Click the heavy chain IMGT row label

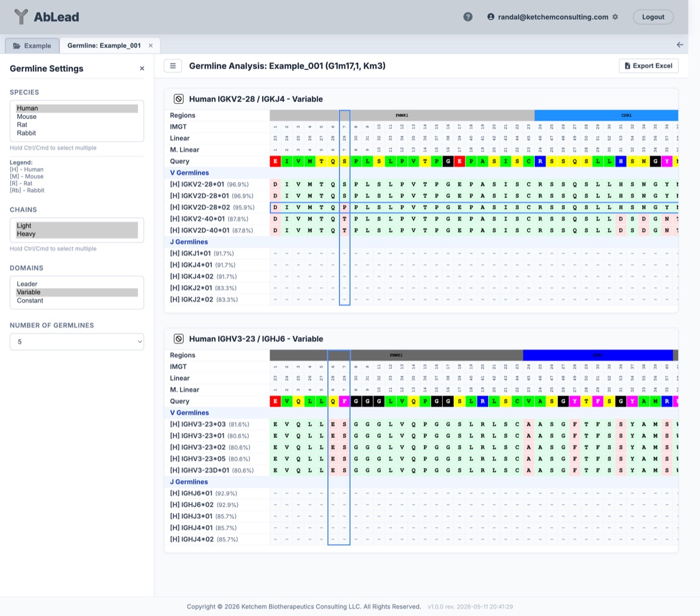178,367
